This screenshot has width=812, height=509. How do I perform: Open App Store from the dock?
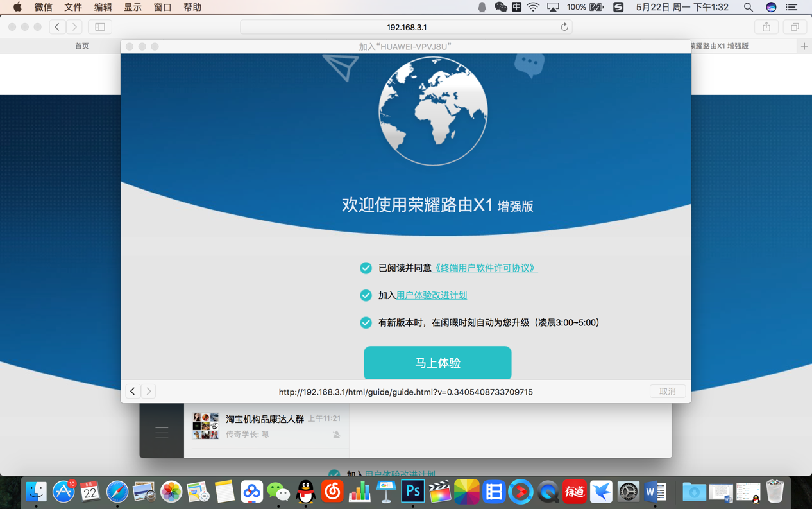coord(63,492)
